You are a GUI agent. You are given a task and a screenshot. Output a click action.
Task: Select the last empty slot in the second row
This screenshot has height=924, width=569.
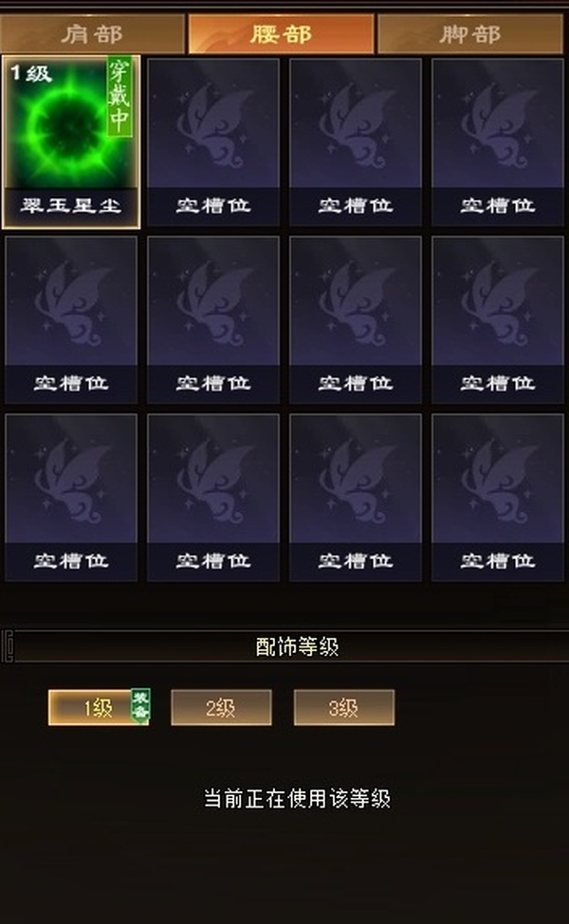click(x=498, y=320)
